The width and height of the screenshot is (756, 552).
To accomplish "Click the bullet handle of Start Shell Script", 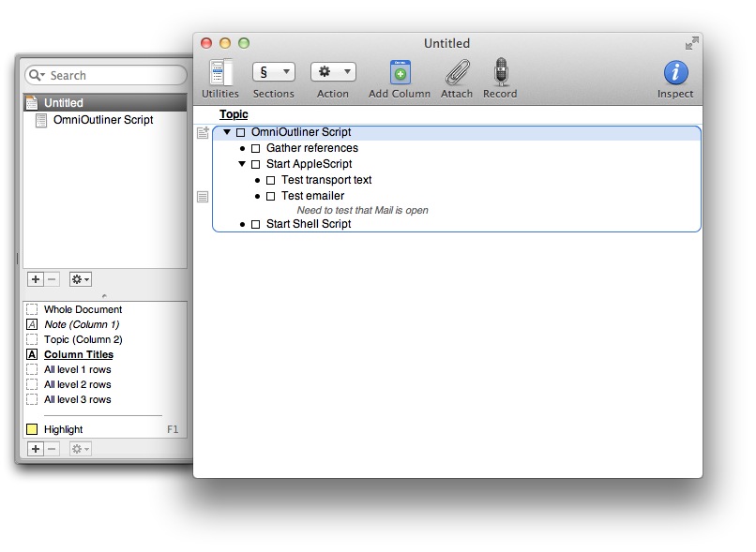I will [x=242, y=224].
